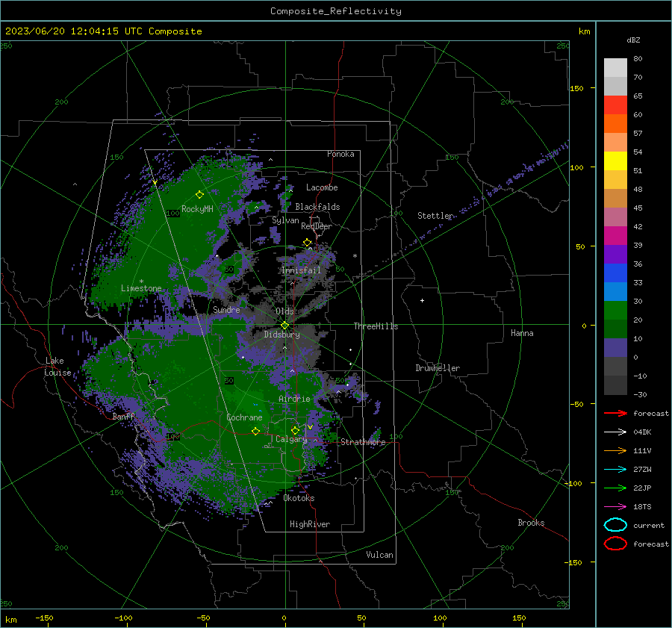Select the bright green 20-30 dBZ swatch
672x628 pixels.
click(x=615, y=311)
